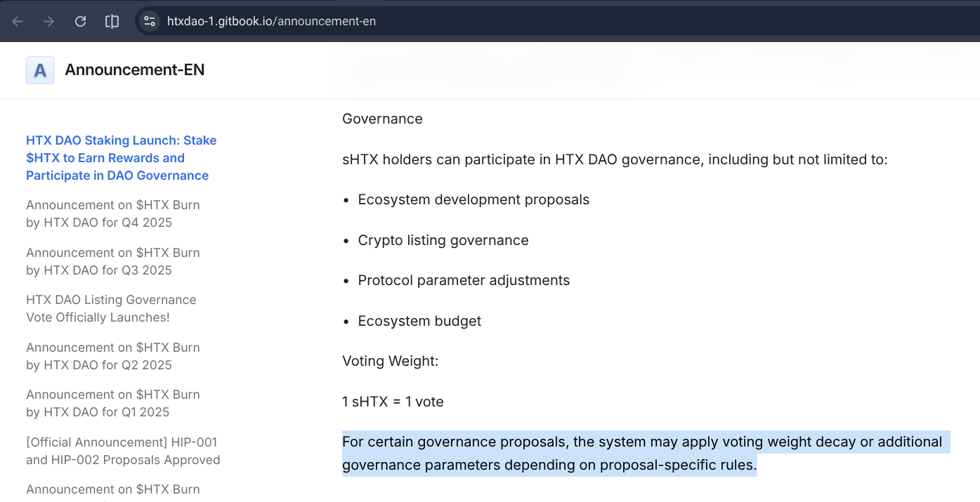The height and width of the screenshot is (502, 980).
Task: Click the Announcement-EN 'A' logo icon
Action: coord(40,70)
